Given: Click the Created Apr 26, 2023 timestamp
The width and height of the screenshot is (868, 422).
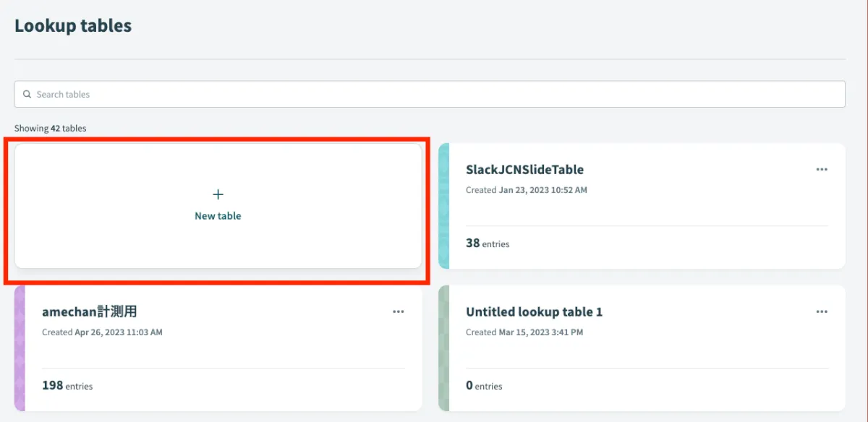Looking at the screenshot, I should coord(102,332).
